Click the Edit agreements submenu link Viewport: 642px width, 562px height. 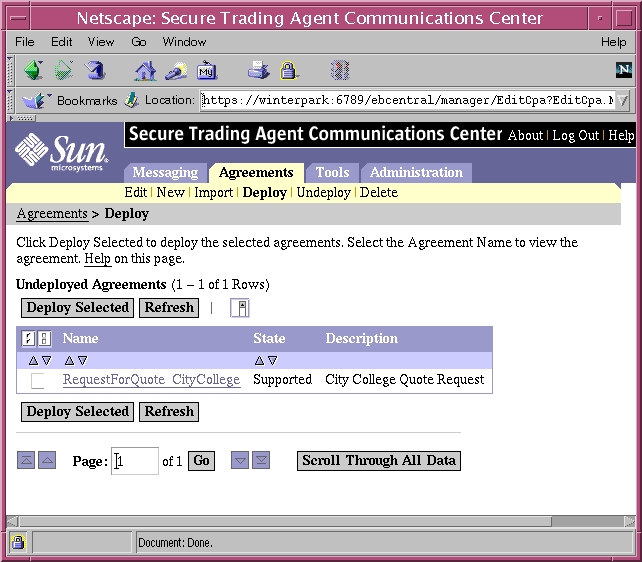tap(136, 192)
